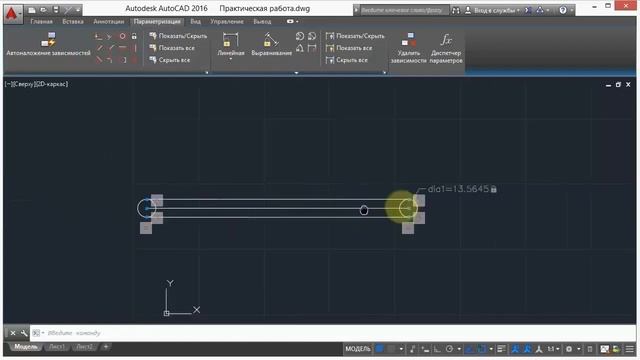
Task: Apply the fix padlock geometric constraint
Action: tap(134, 36)
